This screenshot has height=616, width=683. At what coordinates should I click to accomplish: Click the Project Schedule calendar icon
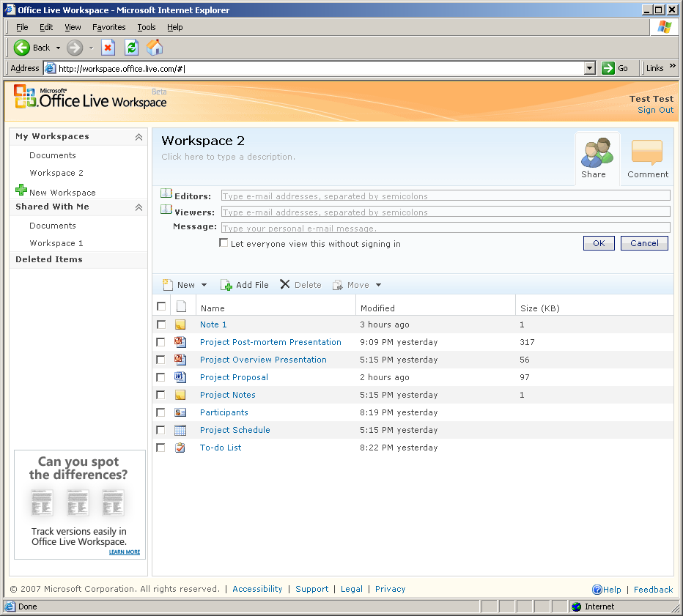(x=180, y=430)
